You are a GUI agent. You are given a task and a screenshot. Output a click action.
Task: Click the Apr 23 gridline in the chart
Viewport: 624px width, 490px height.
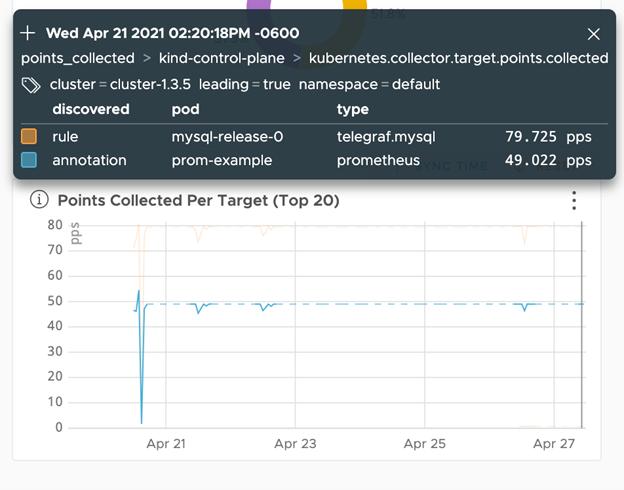(x=295, y=324)
